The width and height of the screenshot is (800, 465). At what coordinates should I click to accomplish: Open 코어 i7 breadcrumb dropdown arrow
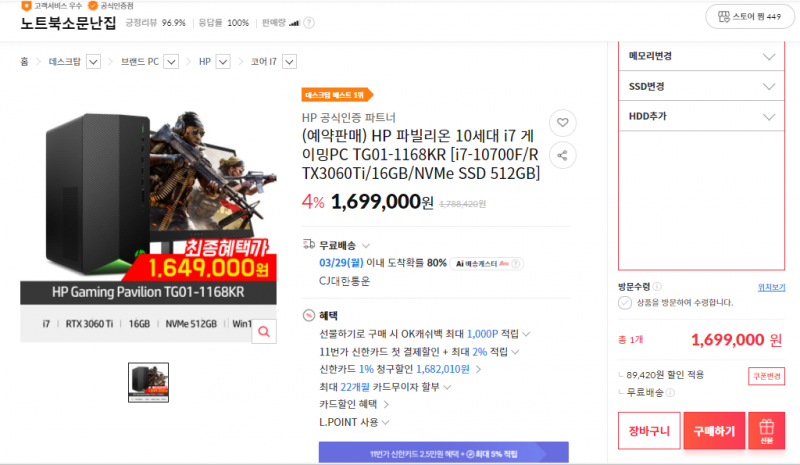pos(289,62)
